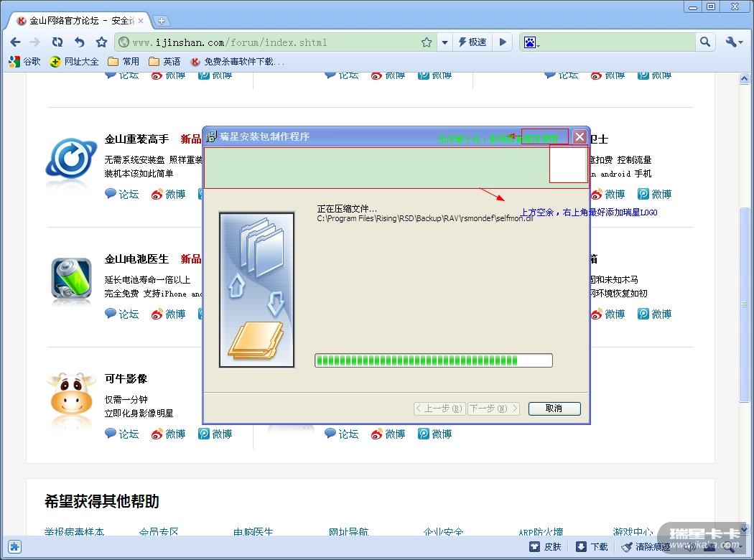Image resolution: width=754 pixels, height=560 pixels.
Task: Reload the page with the refresh icon
Action: [x=57, y=42]
